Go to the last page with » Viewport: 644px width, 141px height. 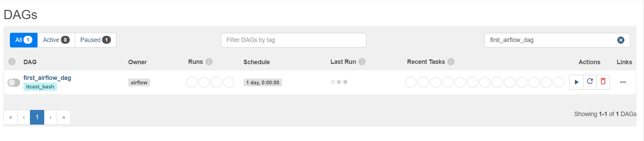click(64, 117)
